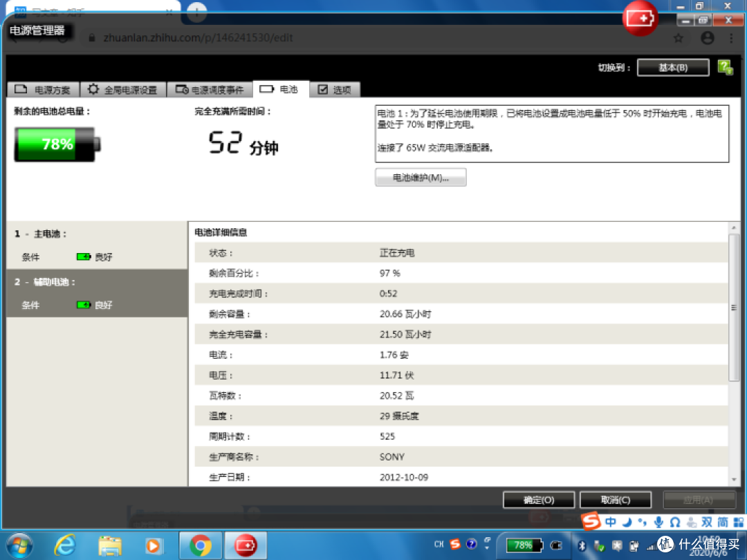Click the Sogou user account icon
The image size is (747, 560).
pos(691,523)
